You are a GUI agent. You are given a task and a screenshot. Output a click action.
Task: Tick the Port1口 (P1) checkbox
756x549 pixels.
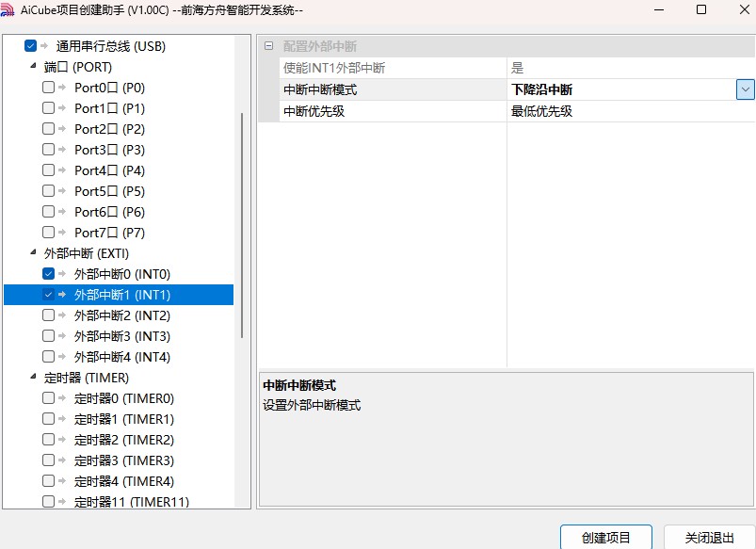coord(48,108)
